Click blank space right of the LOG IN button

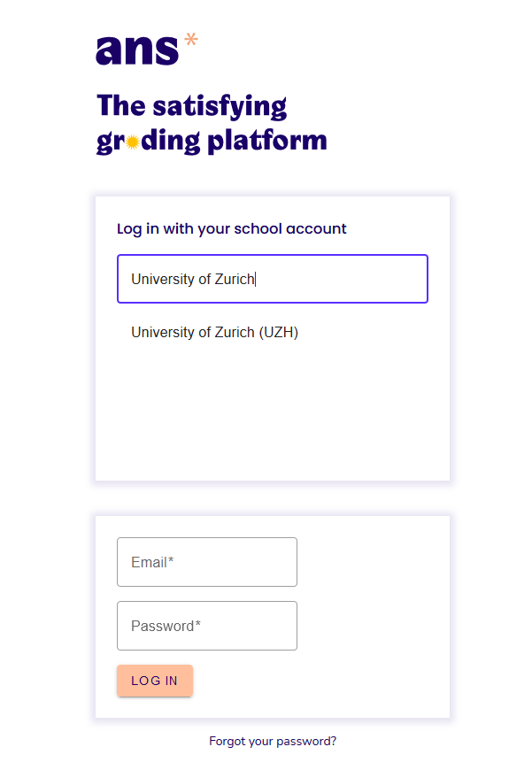[x=319, y=681]
